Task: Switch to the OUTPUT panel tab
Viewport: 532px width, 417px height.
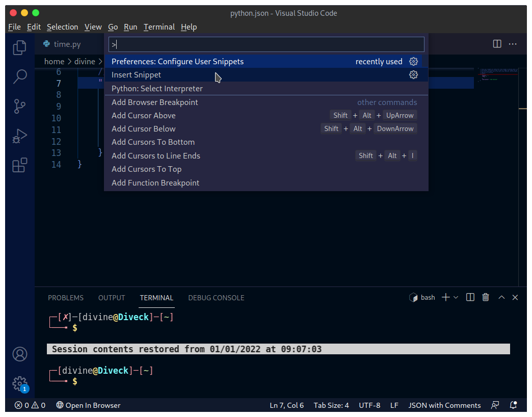Action: 112,298
